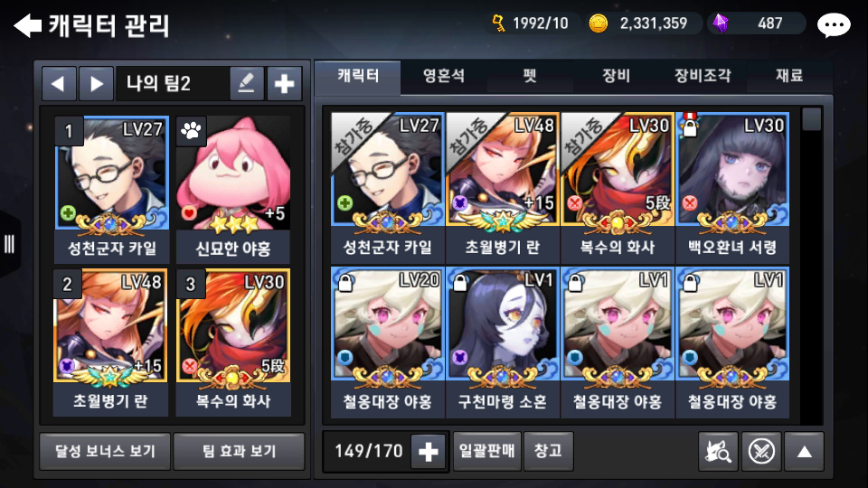Switch to previous team with left arrow
The height and width of the screenshot is (488, 868).
[59, 83]
